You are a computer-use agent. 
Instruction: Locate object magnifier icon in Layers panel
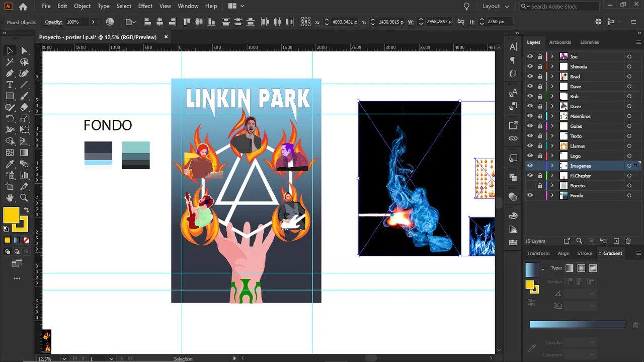click(x=579, y=241)
